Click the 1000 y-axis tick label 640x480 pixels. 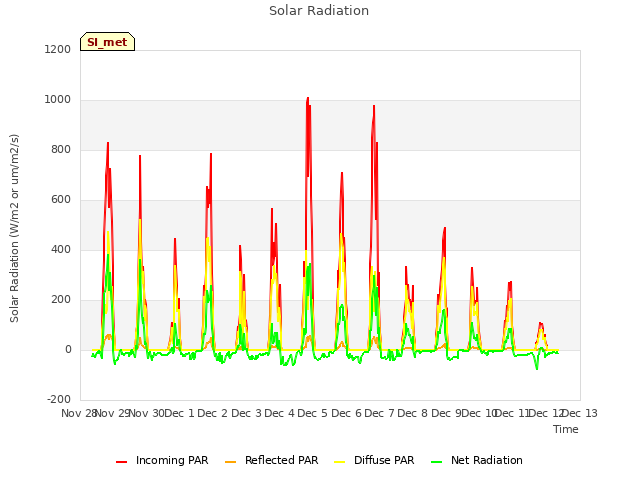58,100
